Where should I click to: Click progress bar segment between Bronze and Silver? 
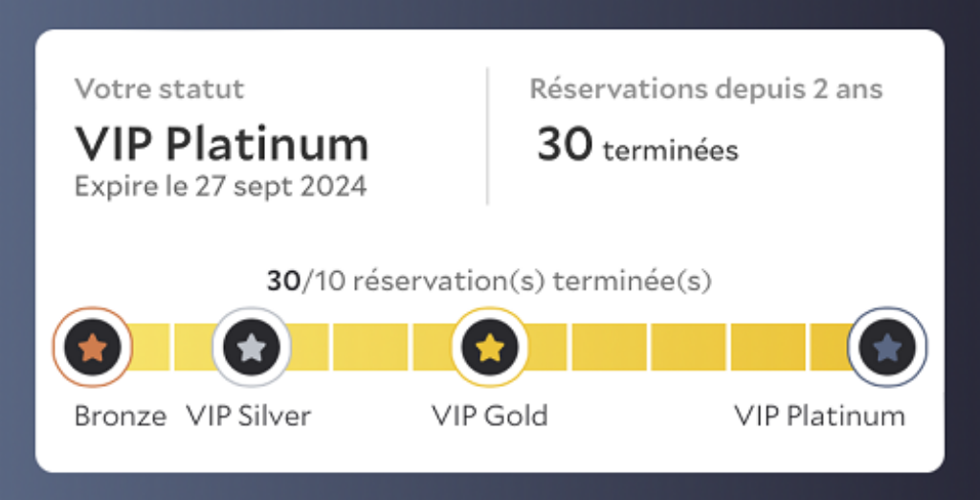click(149, 347)
